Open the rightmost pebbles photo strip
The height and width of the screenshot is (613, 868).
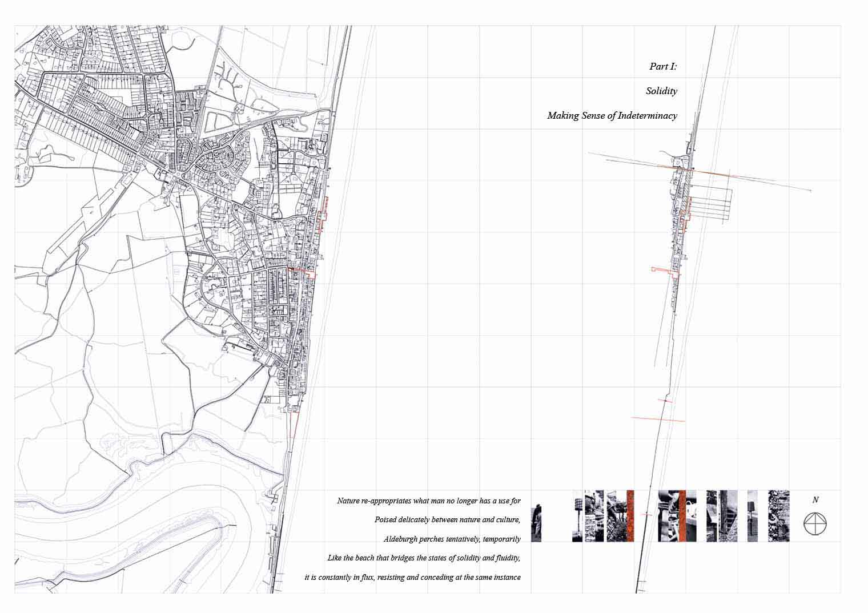(x=778, y=516)
